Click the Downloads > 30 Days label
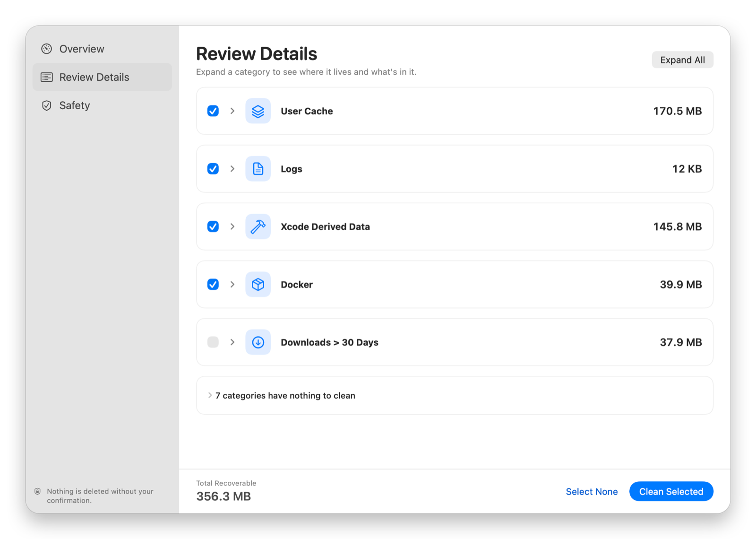 (x=329, y=342)
